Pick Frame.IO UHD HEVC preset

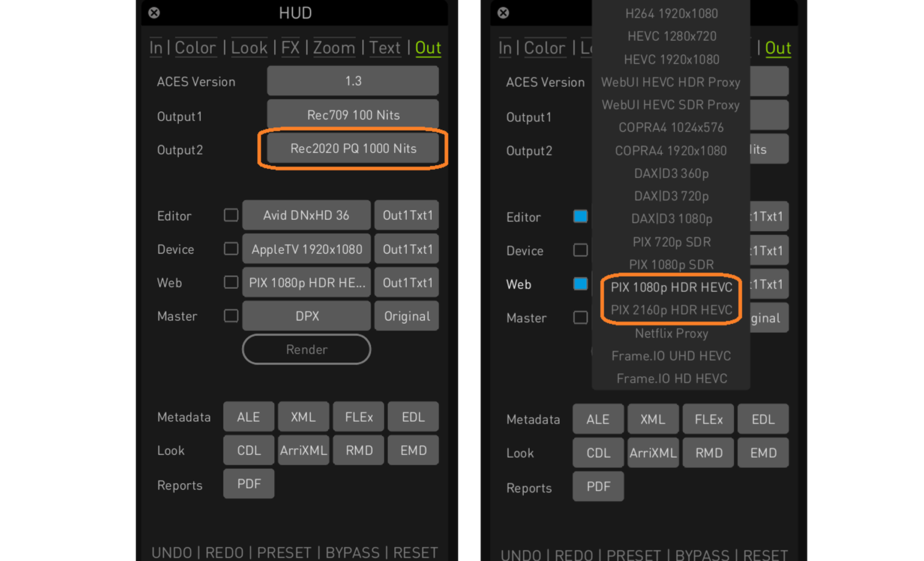point(671,356)
